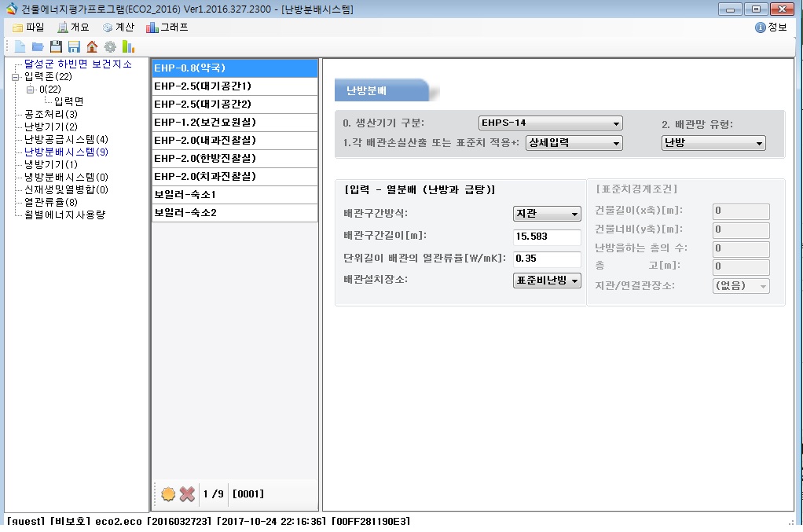This screenshot has width=803, height=532.
Task: Click the home icon in toolbar
Action: 92,46
